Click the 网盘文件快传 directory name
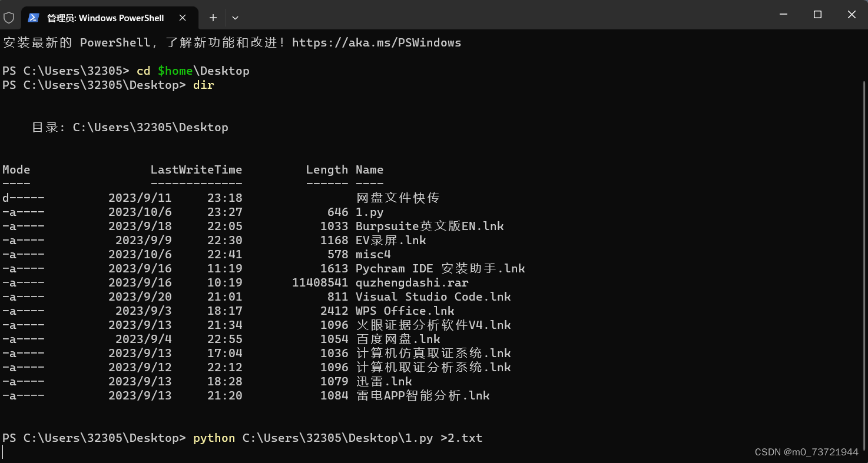This screenshot has height=463, width=868. (397, 198)
